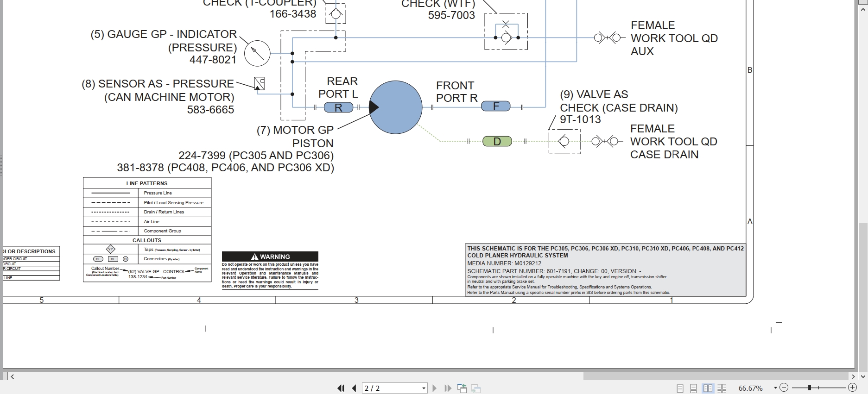Click '(8) SENSOR AS - PRESSURE' label

pyautogui.click(x=158, y=84)
